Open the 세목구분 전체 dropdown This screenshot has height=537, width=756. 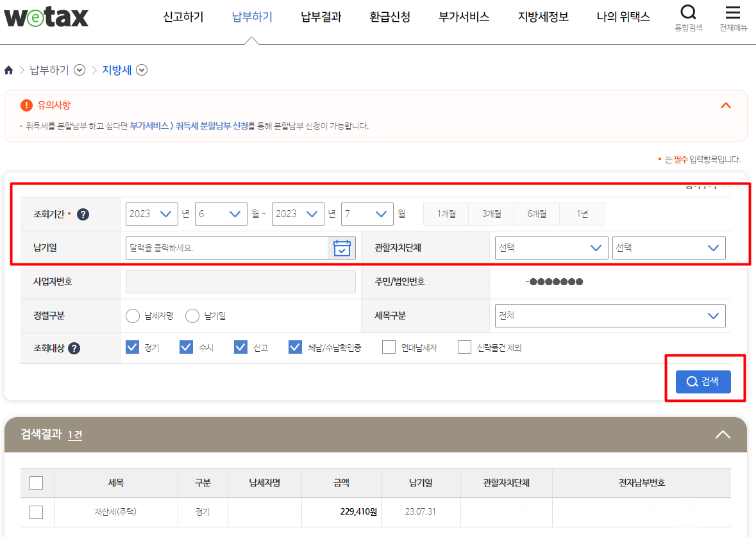(x=610, y=315)
